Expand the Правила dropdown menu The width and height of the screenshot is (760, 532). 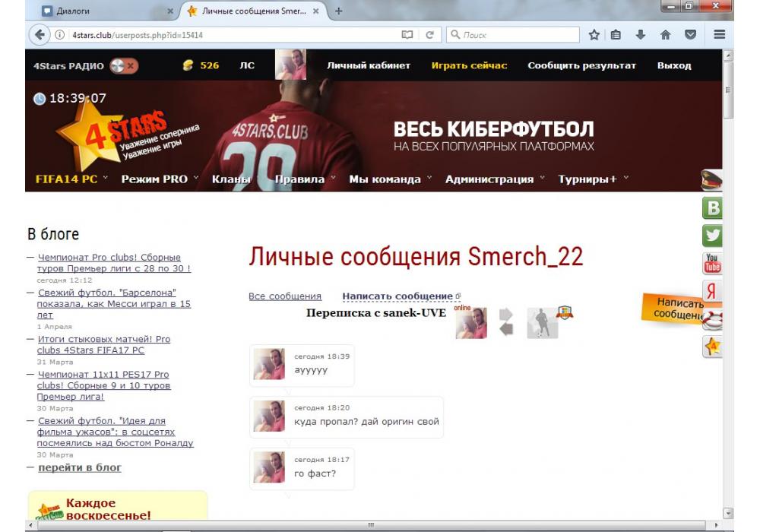coord(305,179)
